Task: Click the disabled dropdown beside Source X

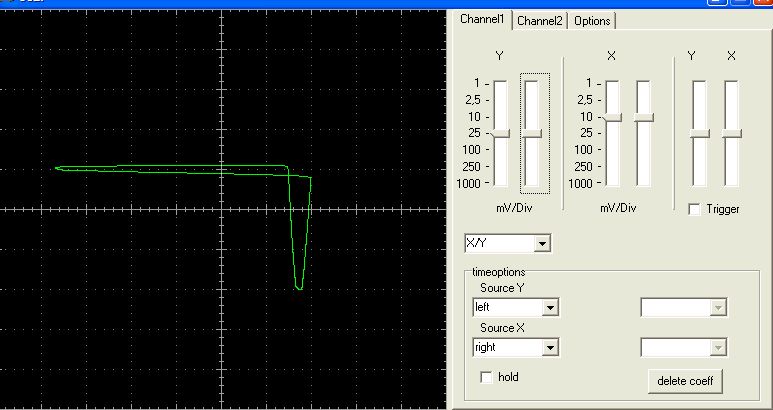Action: (684, 347)
